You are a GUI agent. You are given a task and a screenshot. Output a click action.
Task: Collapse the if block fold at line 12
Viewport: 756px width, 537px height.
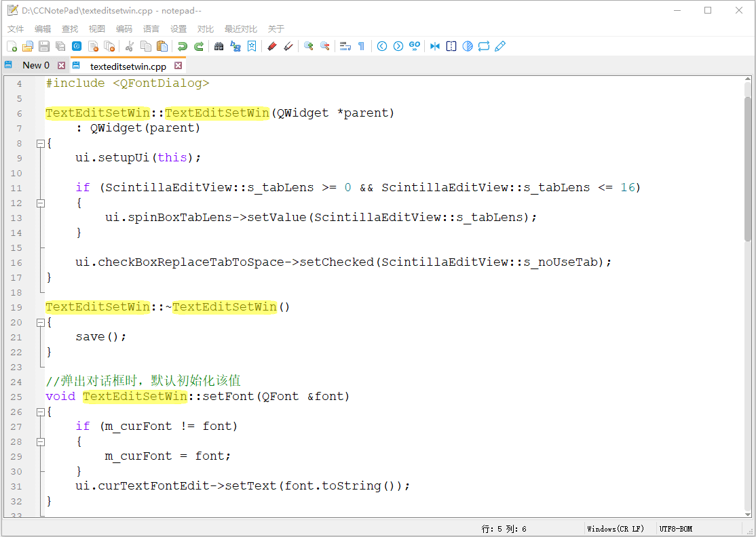point(40,203)
